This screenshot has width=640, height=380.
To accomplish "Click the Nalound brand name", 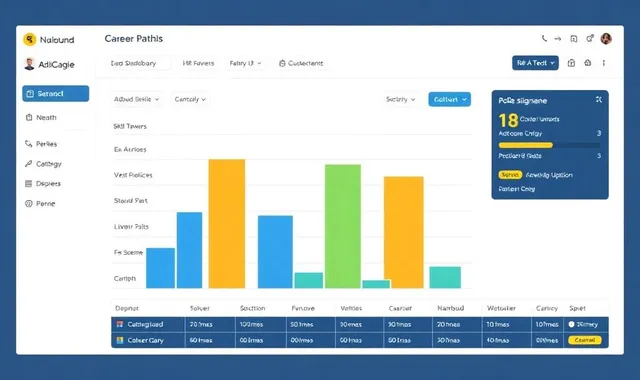I will pos(57,40).
